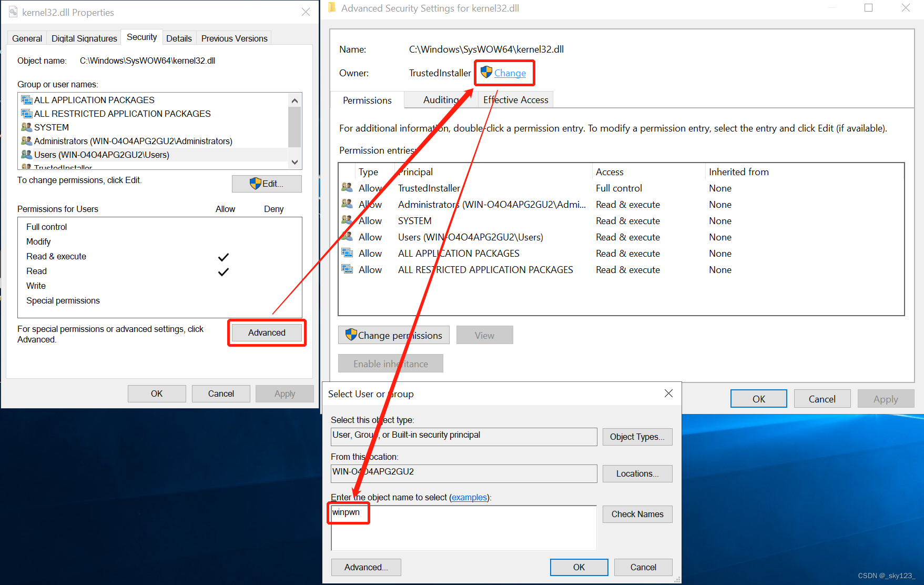Switch to the Details tab
The image size is (924, 585).
pos(179,37)
